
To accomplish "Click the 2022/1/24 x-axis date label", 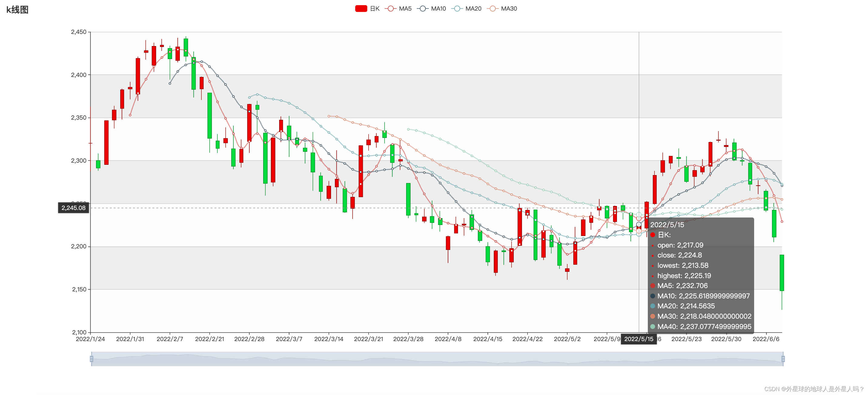I will pyautogui.click(x=90, y=339).
